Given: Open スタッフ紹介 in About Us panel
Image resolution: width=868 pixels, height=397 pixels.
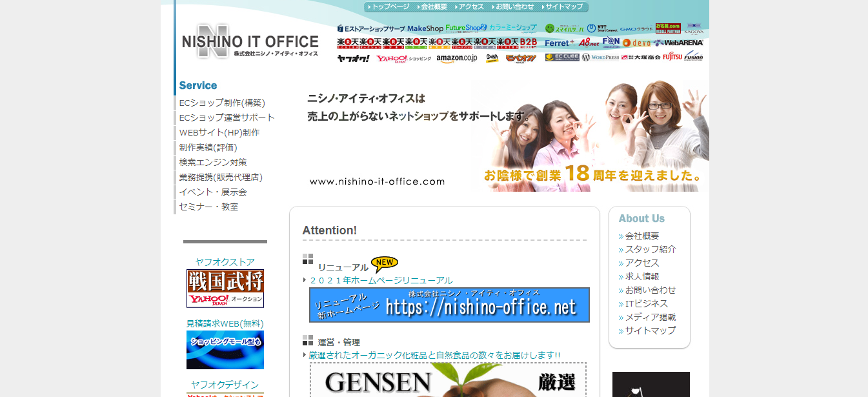Looking at the screenshot, I should tap(651, 249).
